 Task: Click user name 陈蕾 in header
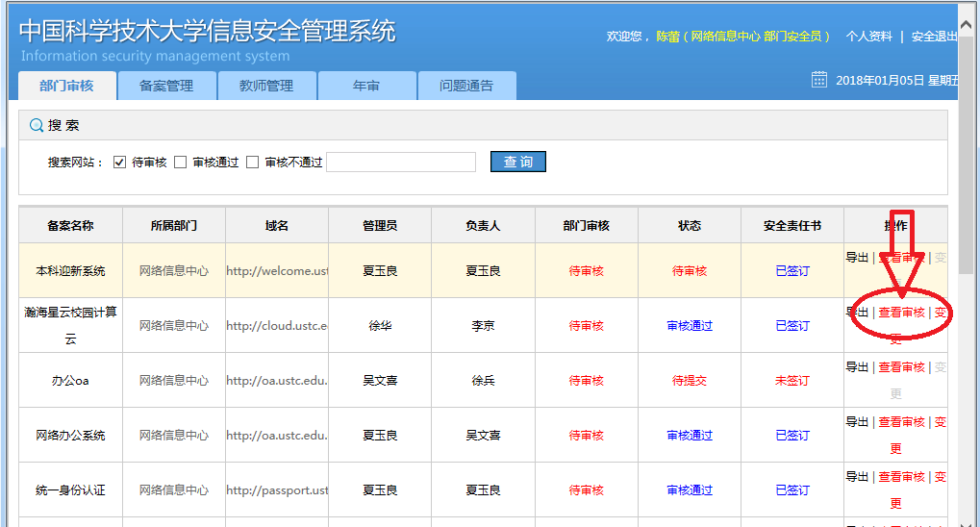(x=667, y=37)
